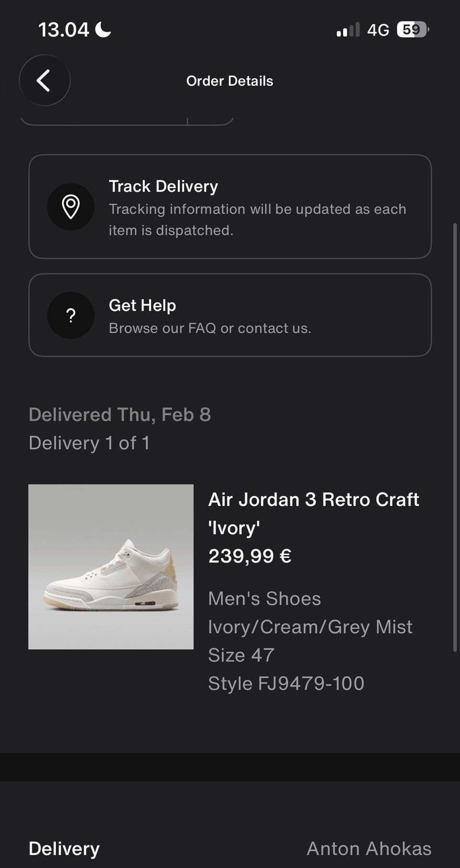Tap the Delivery section label
460x868 pixels.
64,848
